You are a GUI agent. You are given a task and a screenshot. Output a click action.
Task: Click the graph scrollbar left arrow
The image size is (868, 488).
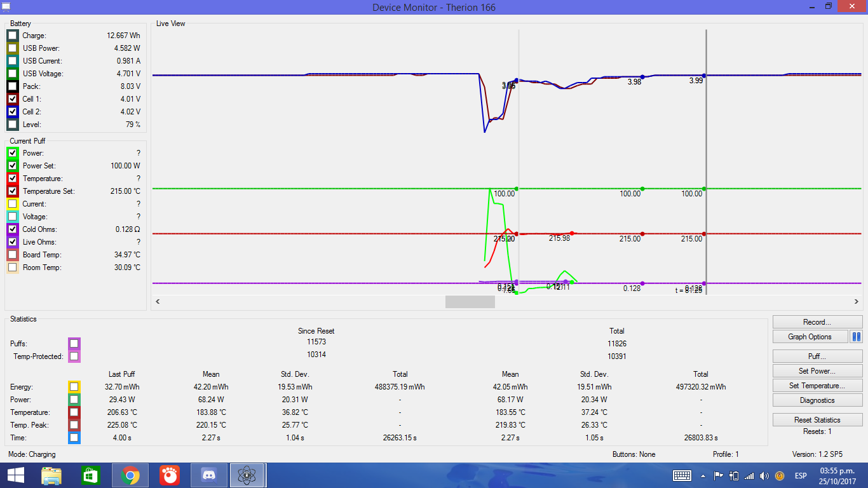pos(158,301)
